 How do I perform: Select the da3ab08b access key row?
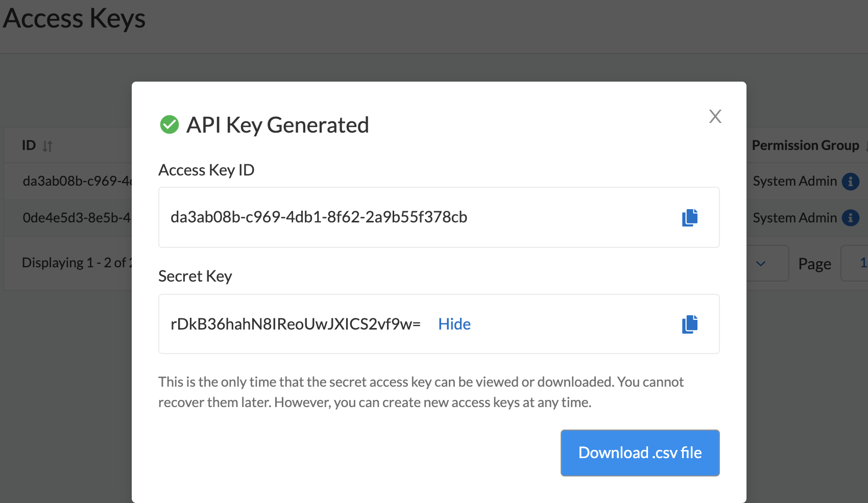pyautogui.click(x=77, y=181)
